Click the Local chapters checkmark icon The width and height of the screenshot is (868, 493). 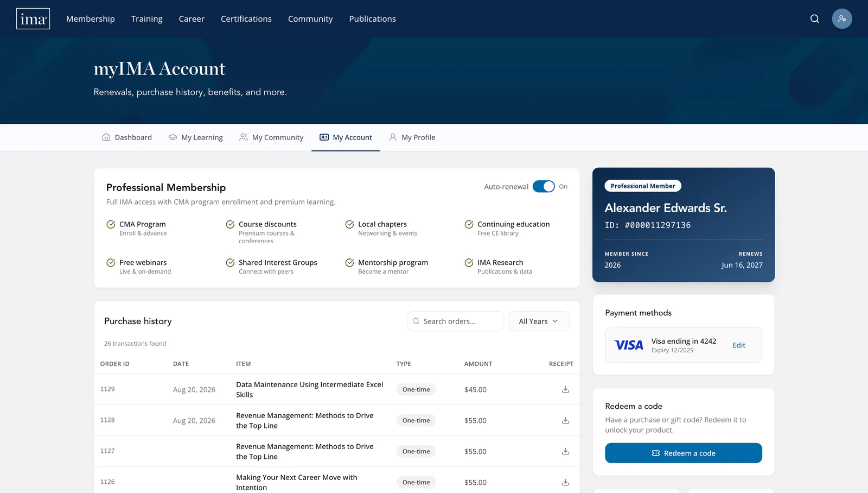[349, 224]
